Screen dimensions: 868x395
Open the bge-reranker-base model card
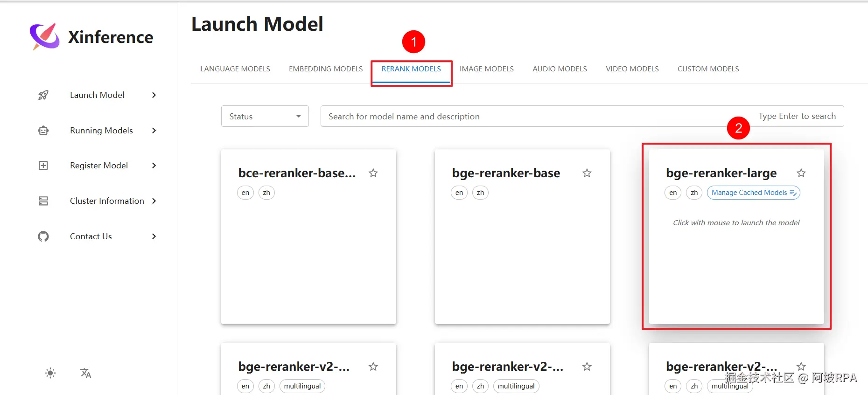pyautogui.click(x=522, y=236)
